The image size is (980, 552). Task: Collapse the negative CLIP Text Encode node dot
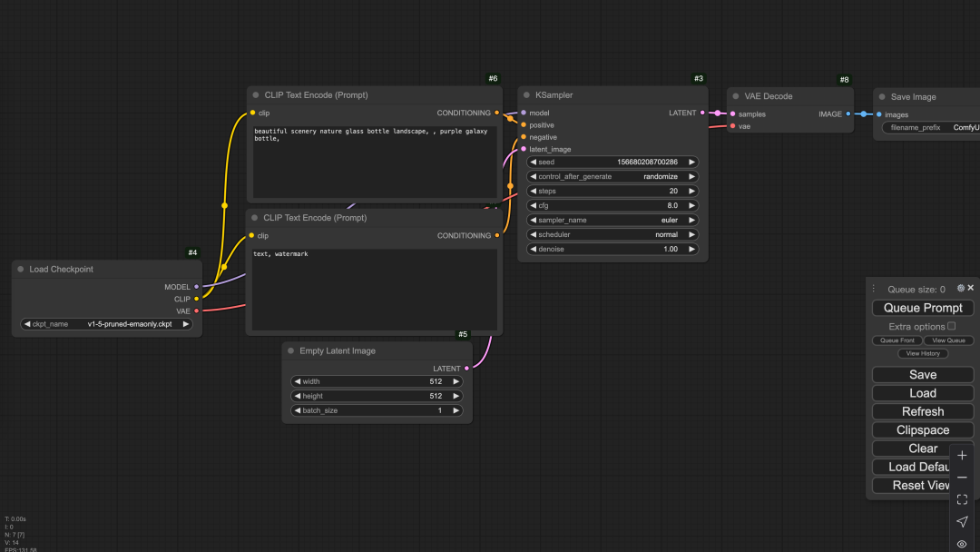(254, 218)
